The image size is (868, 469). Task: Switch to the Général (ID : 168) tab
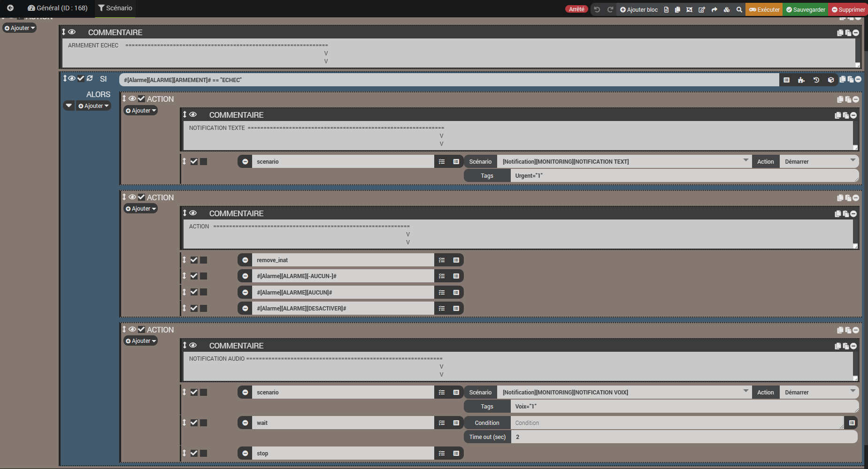[58, 8]
